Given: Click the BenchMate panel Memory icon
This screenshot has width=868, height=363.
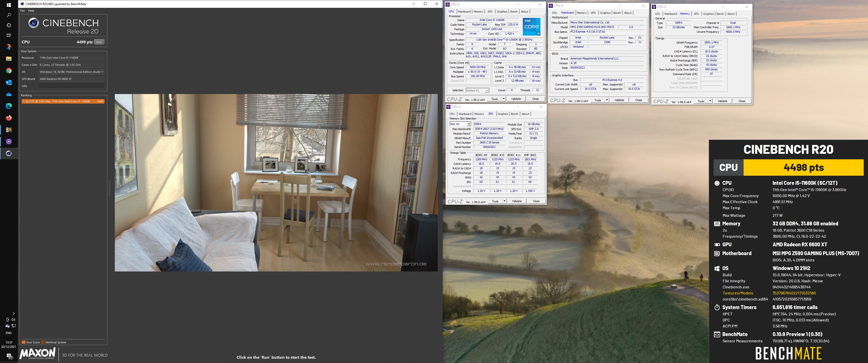Looking at the screenshot, I should [717, 224].
